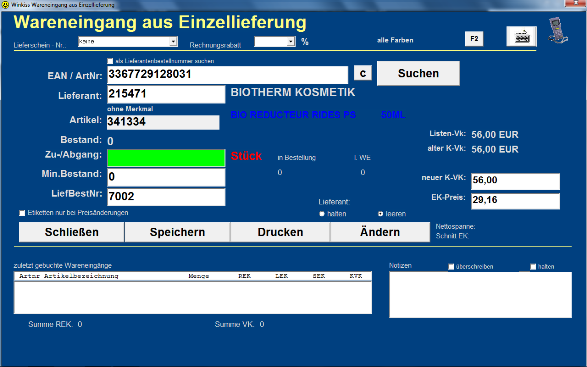Click the Lieferant number field 215471

click(x=166, y=94)
